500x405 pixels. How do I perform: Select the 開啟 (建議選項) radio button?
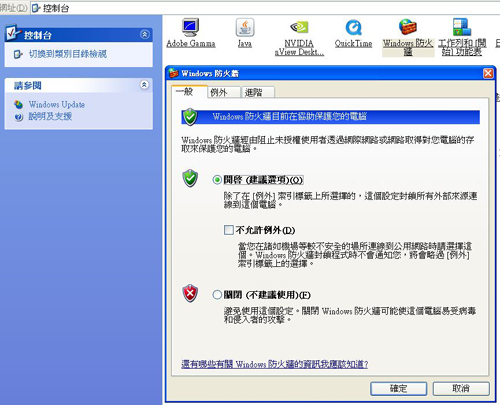click(x=217, y=180)
